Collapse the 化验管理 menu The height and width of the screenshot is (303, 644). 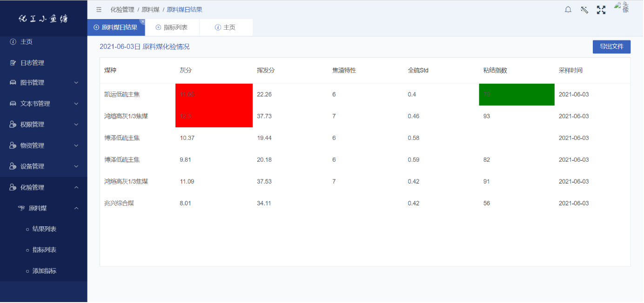pyautogui.click(x=43, y=187)
